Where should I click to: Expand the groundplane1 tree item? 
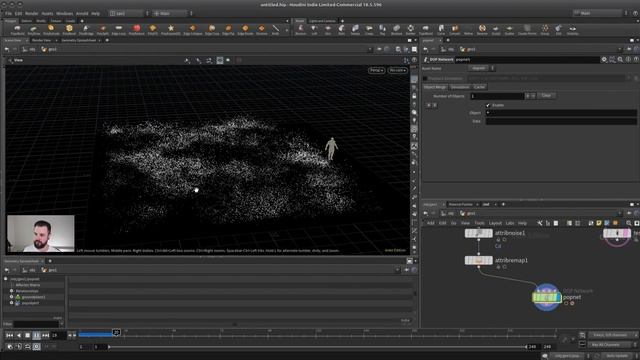[12, 297]
